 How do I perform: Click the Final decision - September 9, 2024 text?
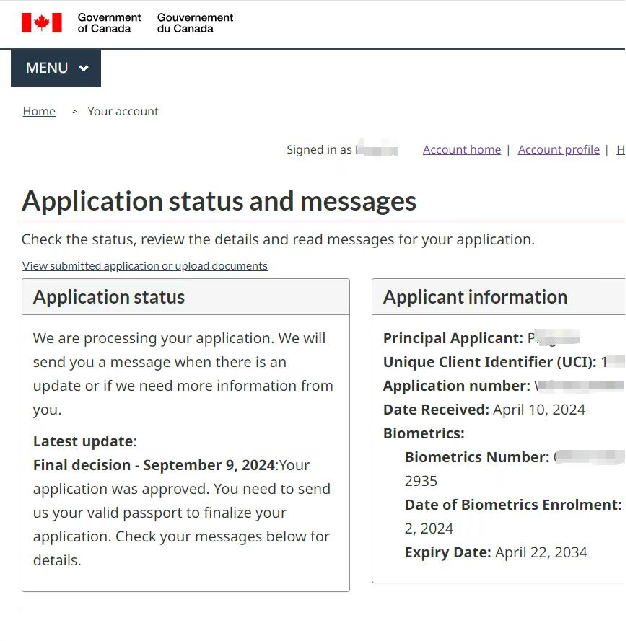pos(152,465)
